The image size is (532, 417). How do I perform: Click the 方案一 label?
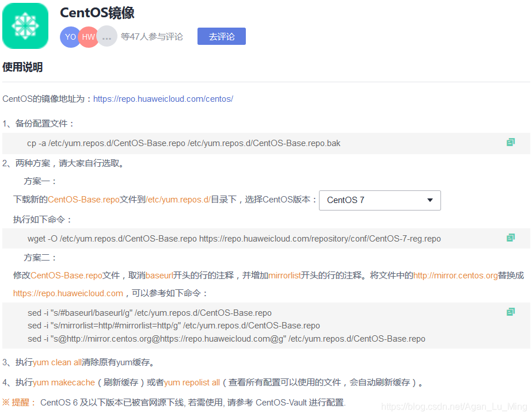[40, 181]
